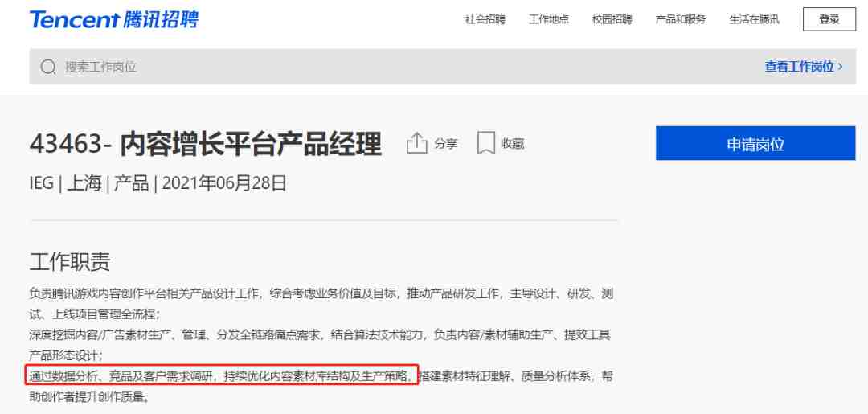Open 产品和服务 in the top navigation
Screen dimensions: 868x414
click(x=681, y=19)
